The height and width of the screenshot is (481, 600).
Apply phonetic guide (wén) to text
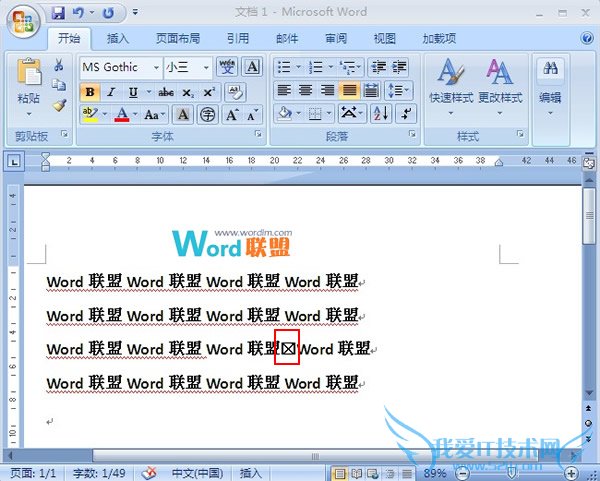click(x=227, y=67)
